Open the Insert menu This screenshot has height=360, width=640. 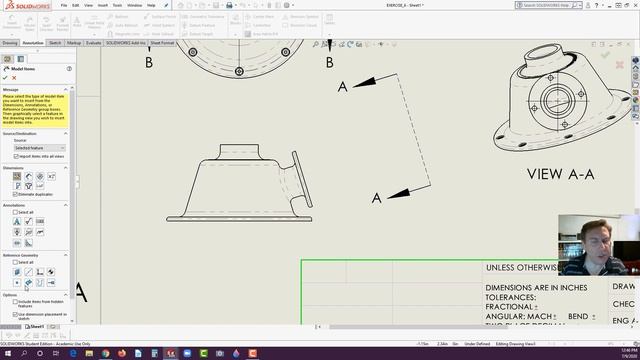tap(102, 5)
